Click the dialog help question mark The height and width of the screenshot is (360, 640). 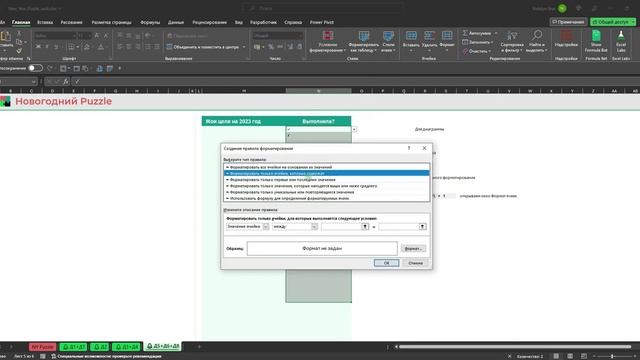(x=409, y=148)
